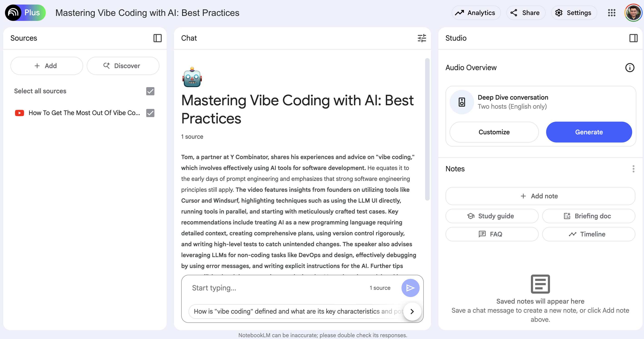Open the Notes three-dot menu

(x=633, y=169)
